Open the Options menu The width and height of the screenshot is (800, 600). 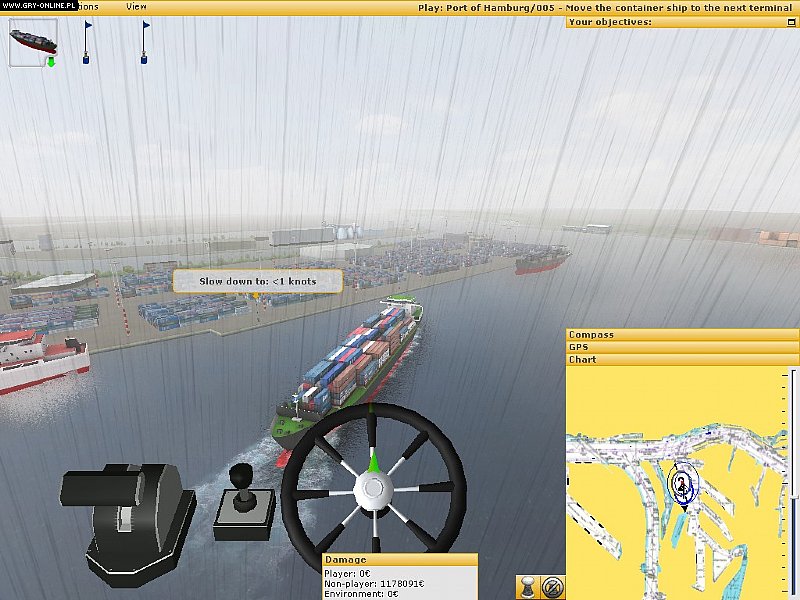click(x=85, y=6)
